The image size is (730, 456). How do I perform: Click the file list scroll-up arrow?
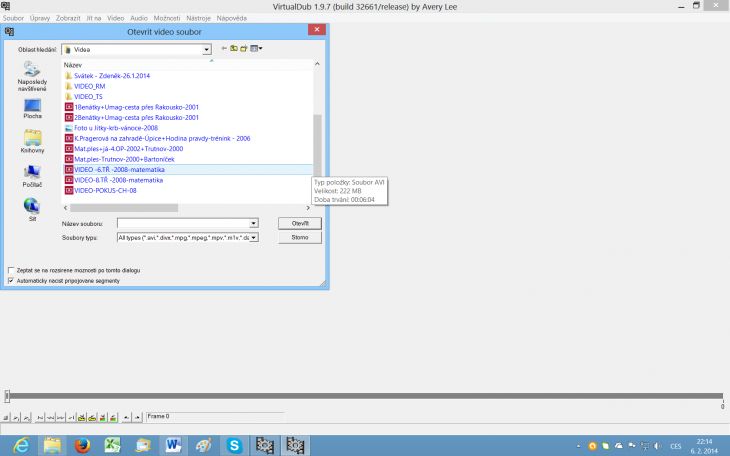tap(317, 64)
